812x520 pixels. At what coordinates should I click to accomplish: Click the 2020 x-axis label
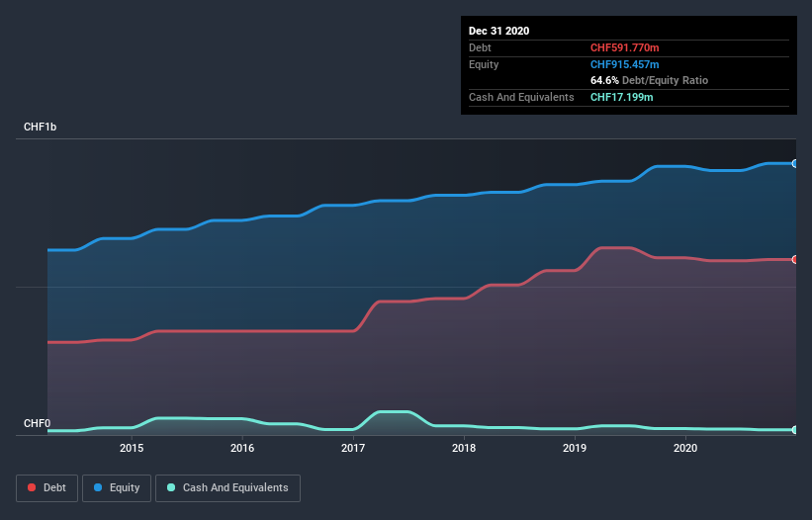(x=685, y=448)
